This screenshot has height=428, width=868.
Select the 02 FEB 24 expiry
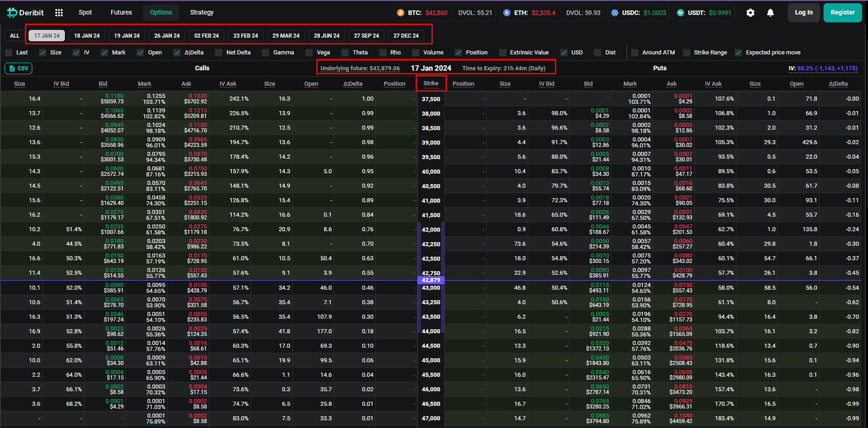[x=206, y=36]
